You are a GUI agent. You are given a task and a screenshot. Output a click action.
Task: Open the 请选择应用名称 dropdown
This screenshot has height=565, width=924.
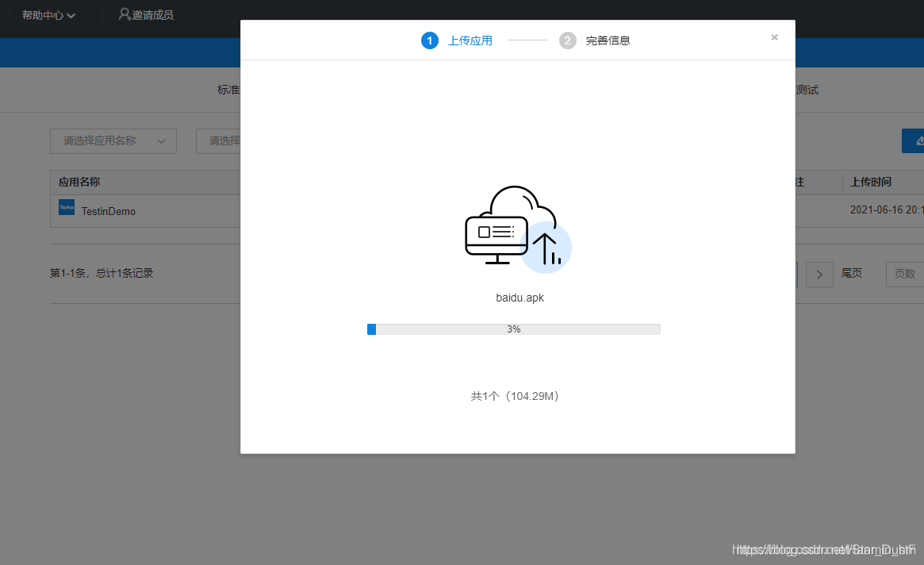[x=113, y=140]
